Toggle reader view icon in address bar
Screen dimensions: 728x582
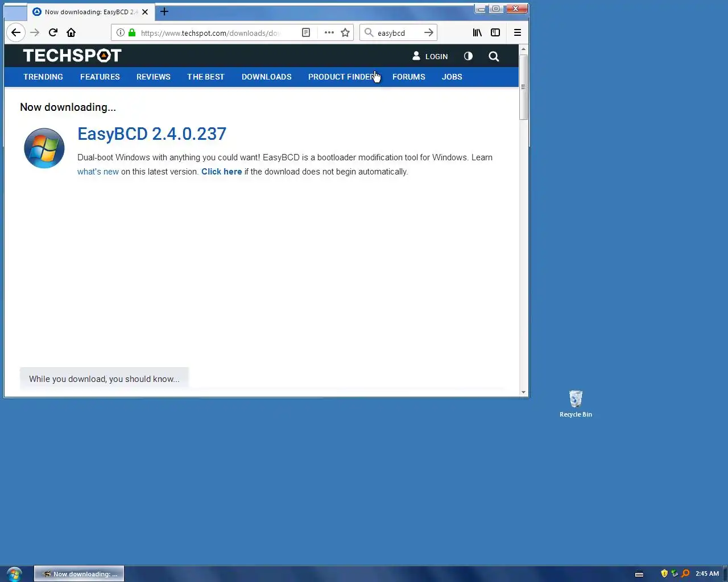(306, 32)
